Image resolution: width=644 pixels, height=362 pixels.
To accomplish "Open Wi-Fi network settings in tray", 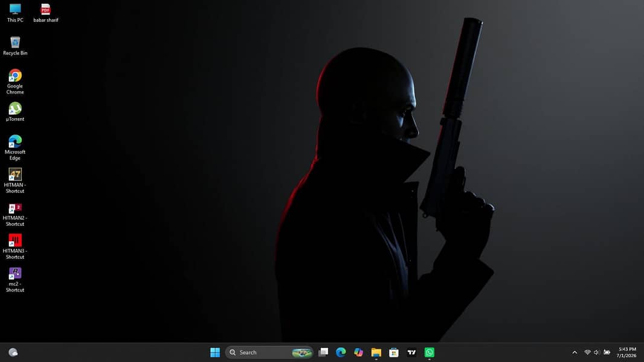I will tap(588, 352).
